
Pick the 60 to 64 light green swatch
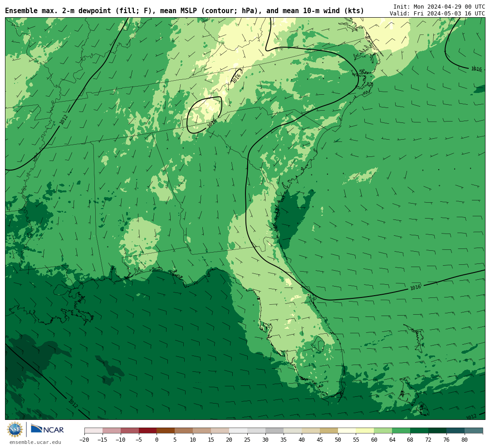pyautogui.click(x=383, y=431)
